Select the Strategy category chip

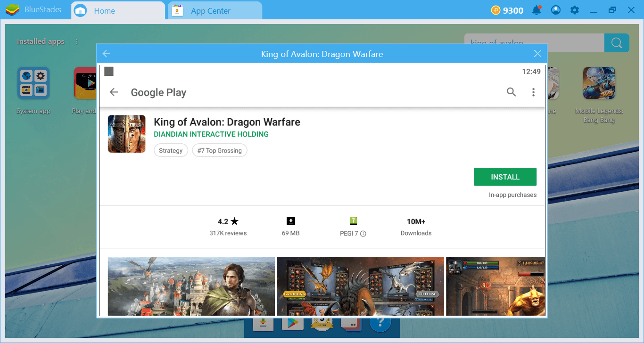point(171,151)
